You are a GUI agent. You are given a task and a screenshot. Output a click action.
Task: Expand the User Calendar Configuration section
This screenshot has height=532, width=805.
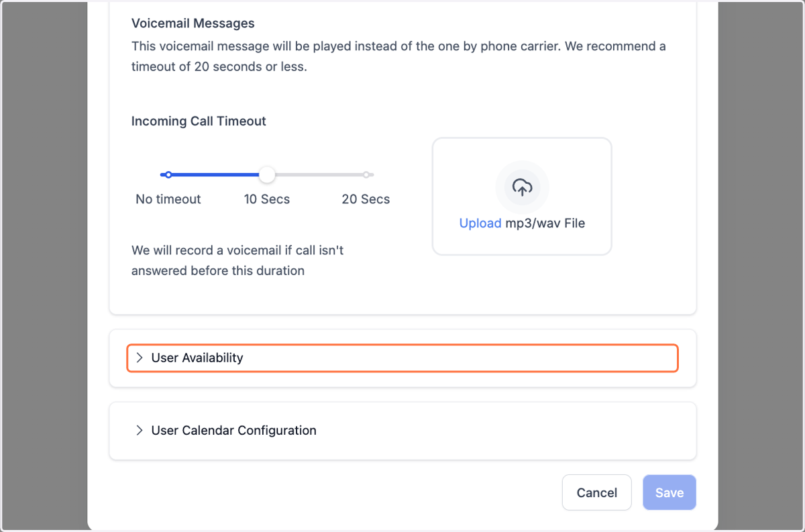pyautogui.click(x=402, y=430)
